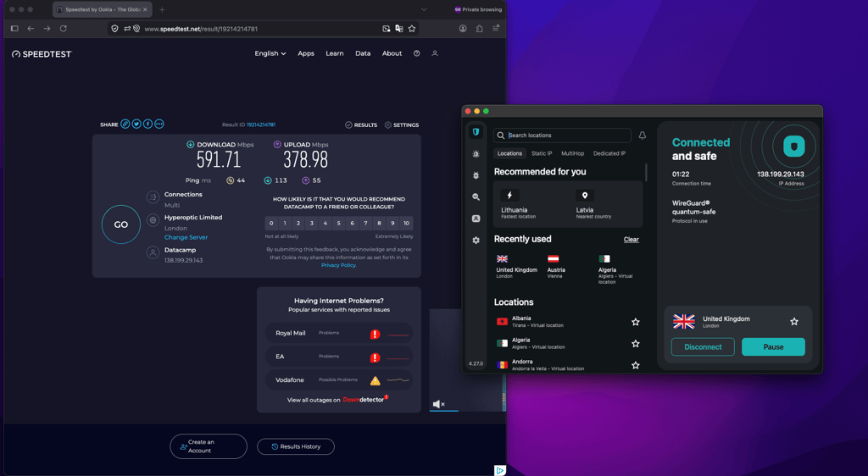Open more share options ellipsis icon
868x476 pixels.
coord(159,125)
